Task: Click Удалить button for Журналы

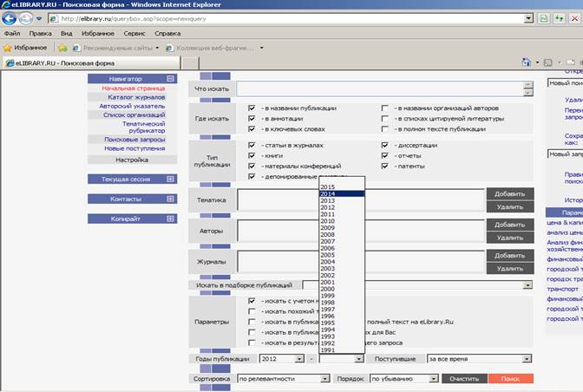Action: [x=510, y=269]
